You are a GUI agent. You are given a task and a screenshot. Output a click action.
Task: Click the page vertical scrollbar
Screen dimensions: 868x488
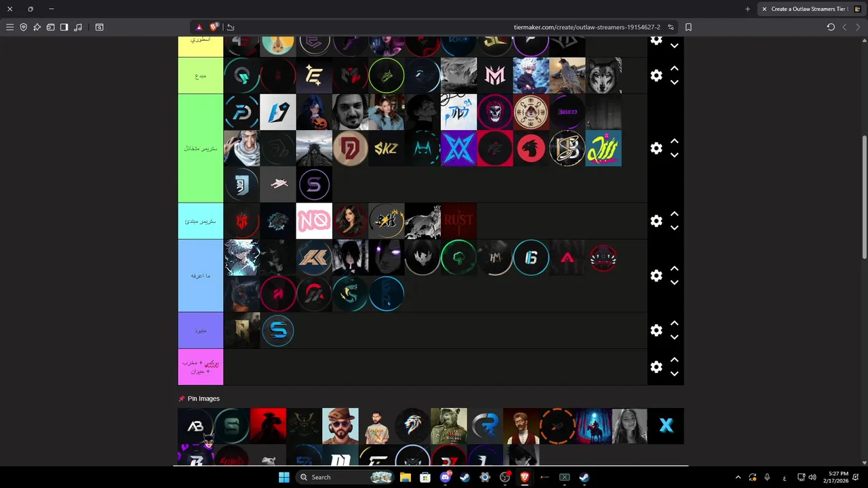[x=864, y=197]
